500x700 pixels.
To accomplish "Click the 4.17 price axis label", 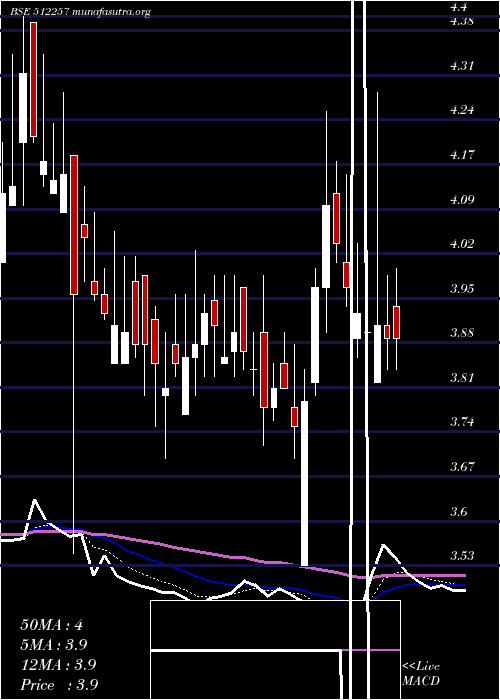I will 462,155.
